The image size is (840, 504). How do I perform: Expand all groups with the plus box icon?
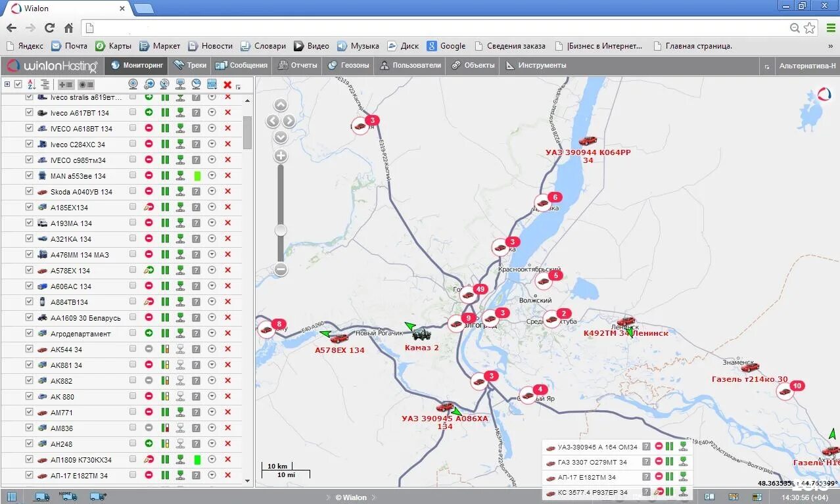(x=7, y=84)
